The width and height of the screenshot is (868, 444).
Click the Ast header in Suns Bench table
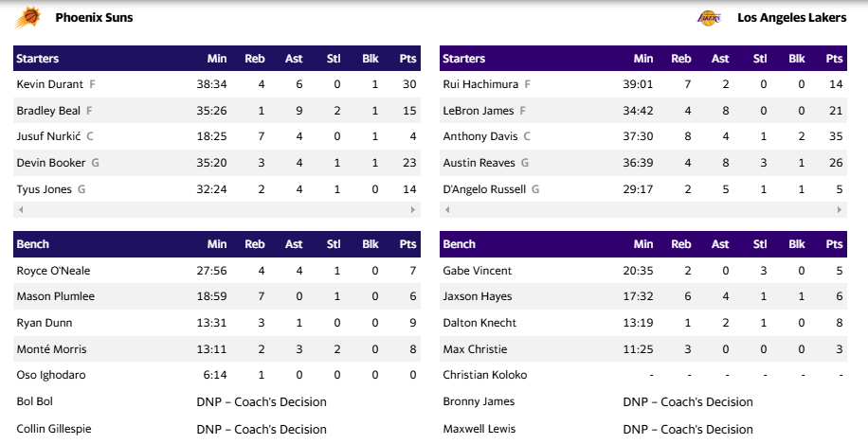[x=294, y=244]
